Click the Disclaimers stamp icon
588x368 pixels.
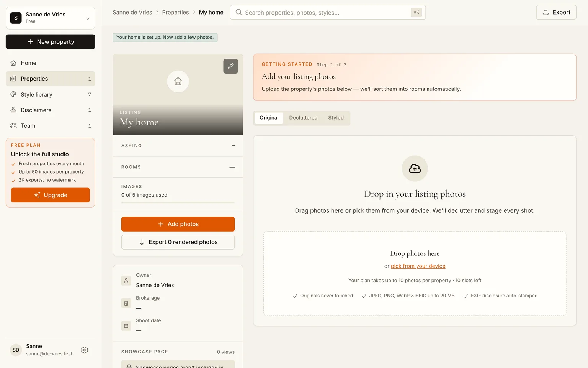[x=13, y=110]
